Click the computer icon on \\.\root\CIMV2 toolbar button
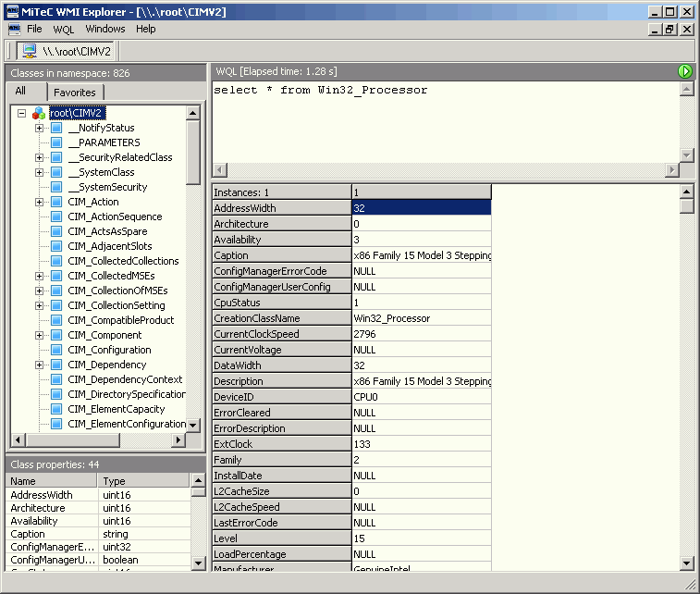Image resolution: width=700 pixels, height=594 pixels. click(x=30, y=51)
